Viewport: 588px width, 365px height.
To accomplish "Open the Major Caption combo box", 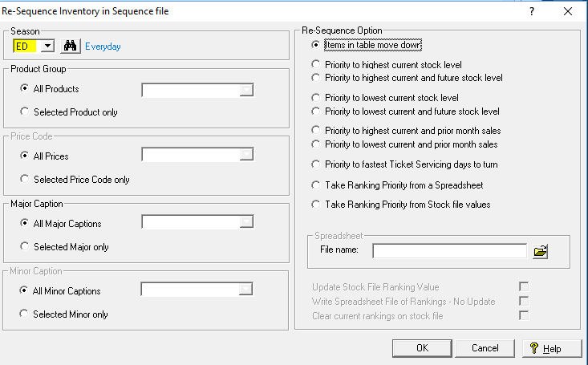I will pos(197,221).
